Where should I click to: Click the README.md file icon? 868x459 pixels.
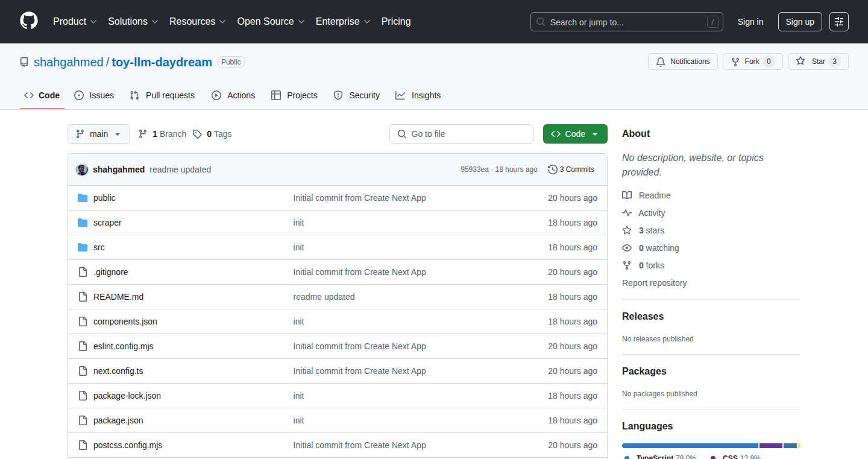click(83, 297)
